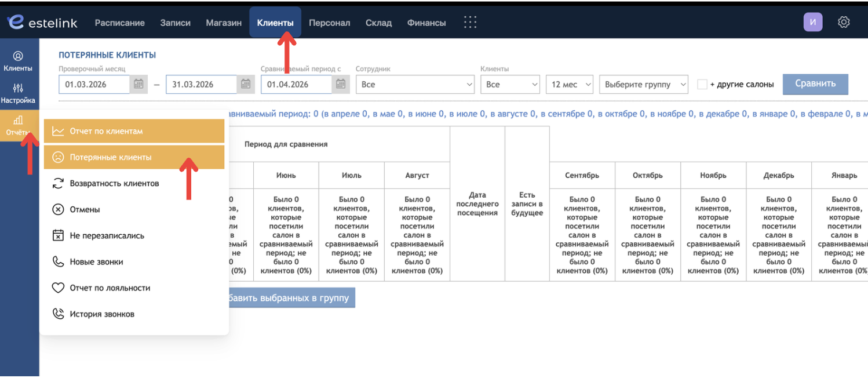868x378 pixels.
Task: Expand the Выберите группу dropdown
Action: coord(644,84)
